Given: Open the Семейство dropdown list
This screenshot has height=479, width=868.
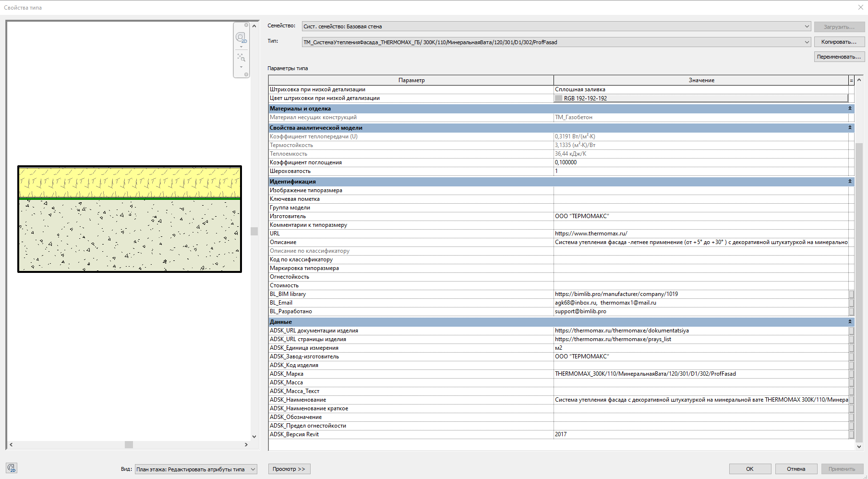Looking at the screenshot, I should pos(807,26).
